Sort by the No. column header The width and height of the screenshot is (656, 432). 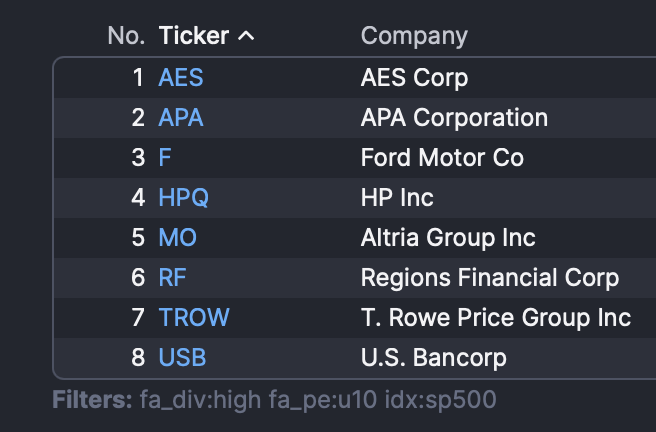click(126, 36)
